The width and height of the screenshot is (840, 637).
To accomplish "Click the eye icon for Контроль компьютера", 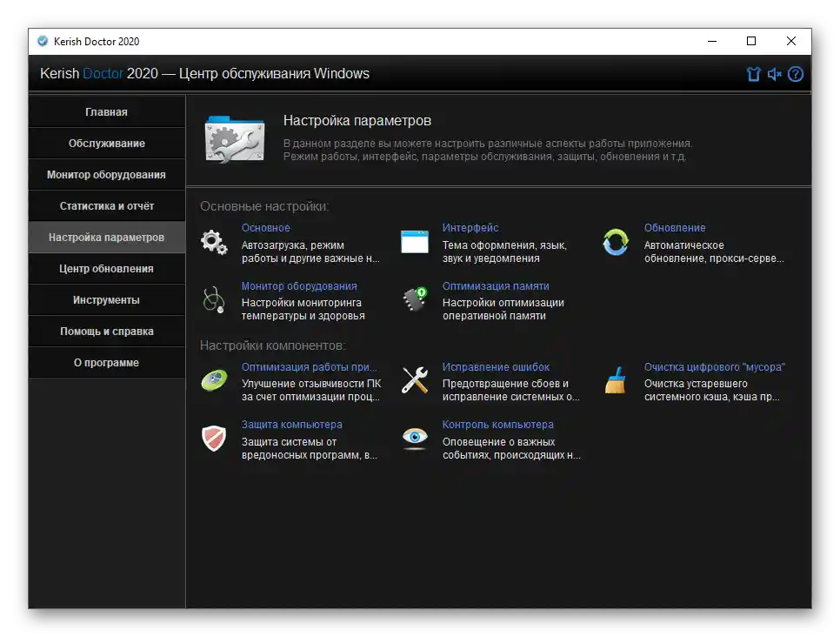I will pos(415,438).
